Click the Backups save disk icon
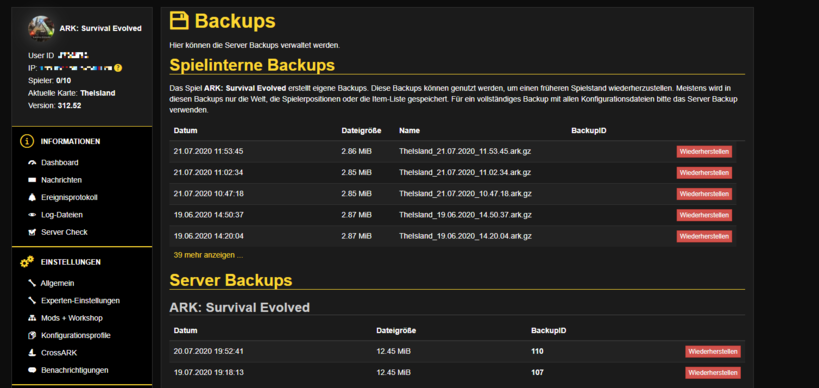819x388 pixels. tap(179, 21)
